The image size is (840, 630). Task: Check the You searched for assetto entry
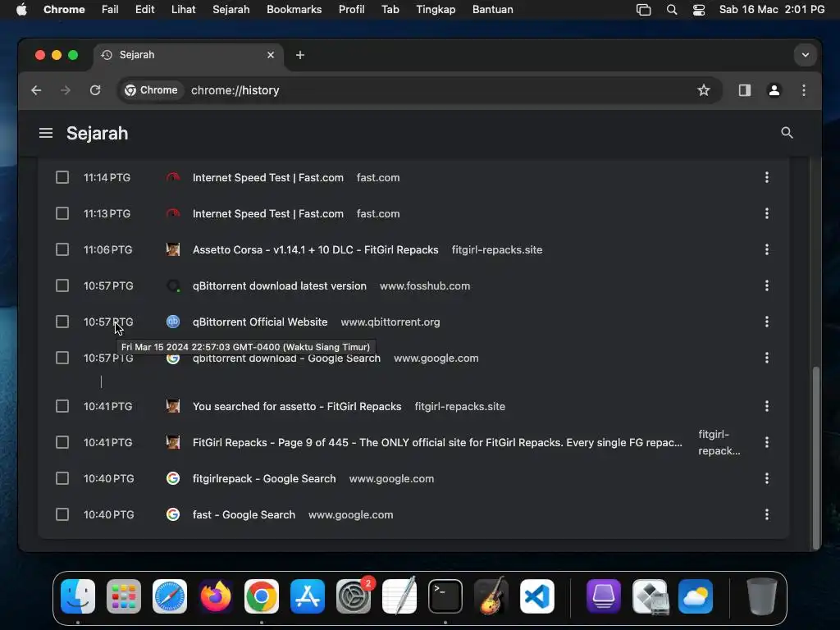pyautogui.click(x=62, y=406)
